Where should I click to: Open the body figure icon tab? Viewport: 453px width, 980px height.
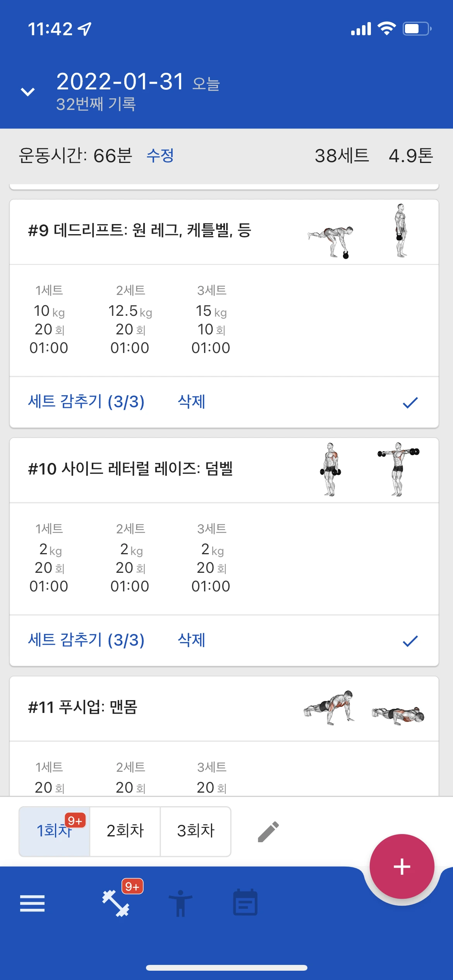(180, 903)
